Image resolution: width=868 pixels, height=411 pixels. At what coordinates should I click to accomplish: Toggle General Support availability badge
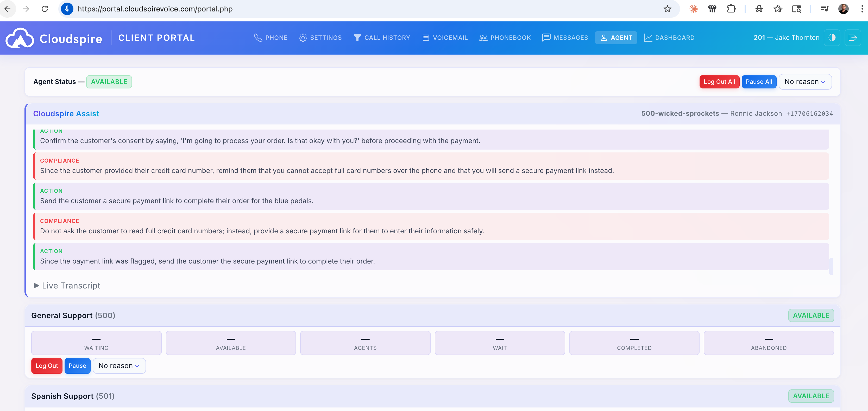click(811, 315)
